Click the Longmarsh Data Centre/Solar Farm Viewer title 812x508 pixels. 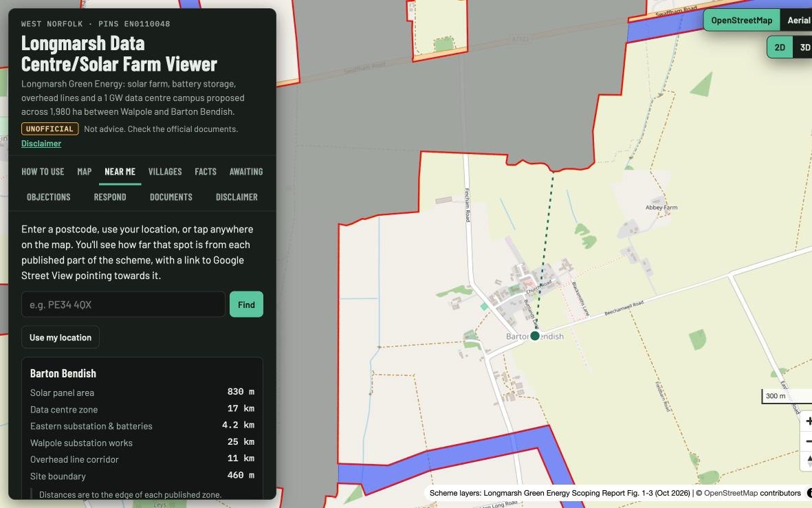coord(119,54)
